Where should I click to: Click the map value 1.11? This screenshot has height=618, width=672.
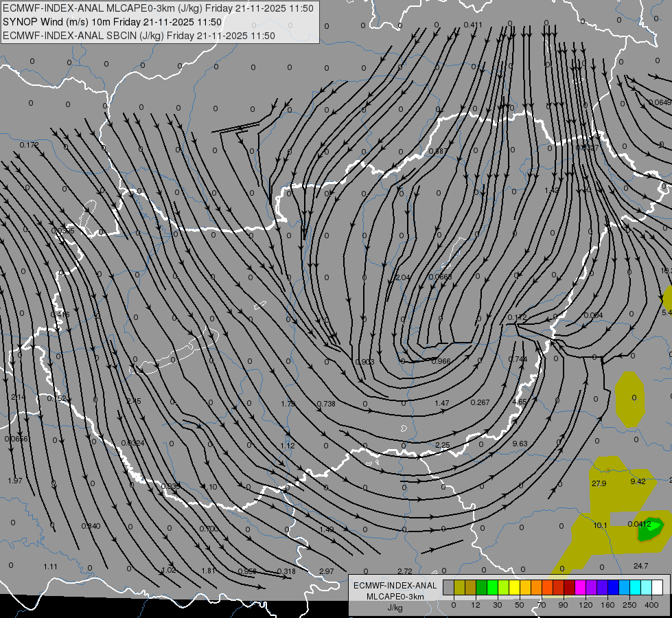50,566
